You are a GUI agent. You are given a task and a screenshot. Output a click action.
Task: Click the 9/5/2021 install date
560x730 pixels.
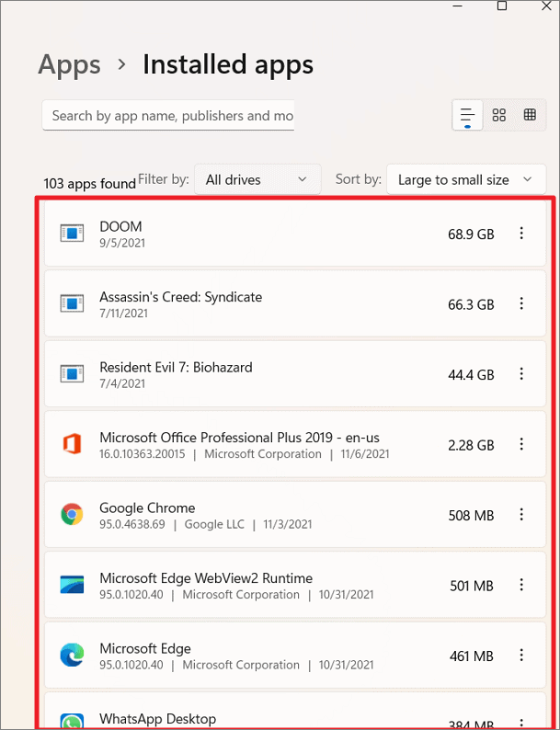coord(122,243)
